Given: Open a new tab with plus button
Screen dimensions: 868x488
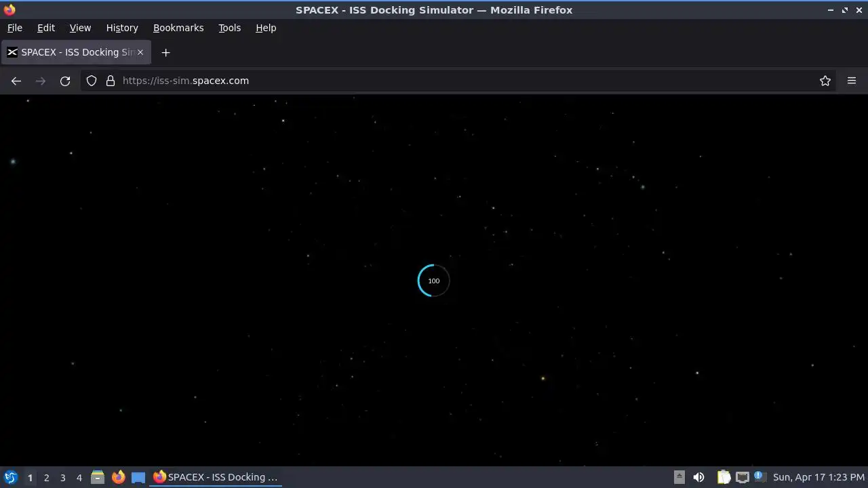Looking at the screenshot, I should pos(165,52).
